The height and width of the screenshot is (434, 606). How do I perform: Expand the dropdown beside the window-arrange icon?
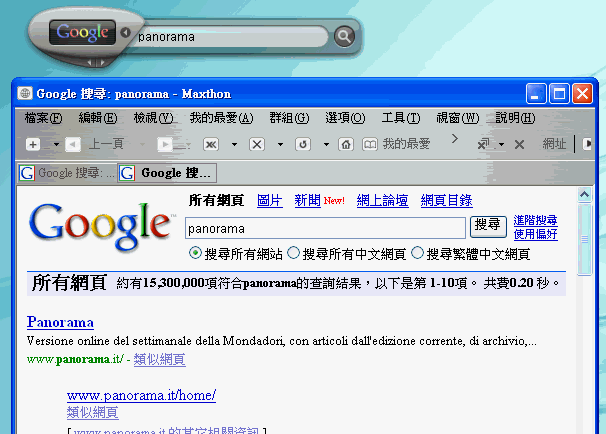[501, 145]
